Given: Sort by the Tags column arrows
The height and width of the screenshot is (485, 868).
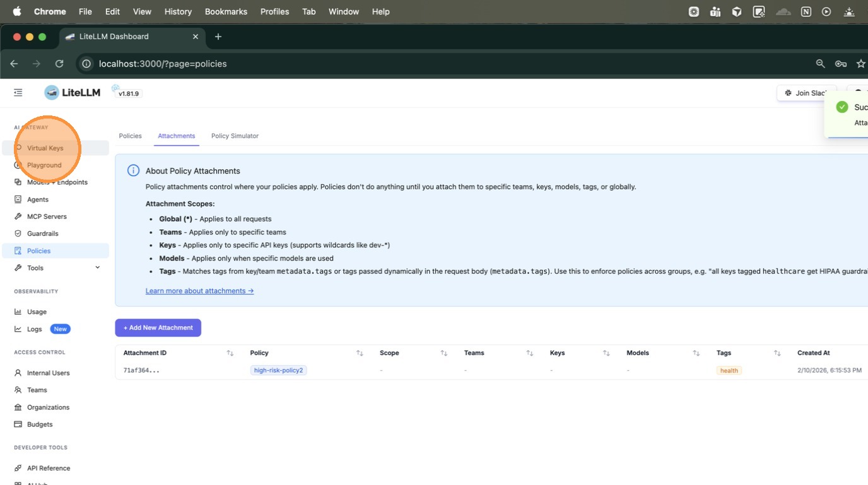Looking at the screenshot, I should 777,353.
